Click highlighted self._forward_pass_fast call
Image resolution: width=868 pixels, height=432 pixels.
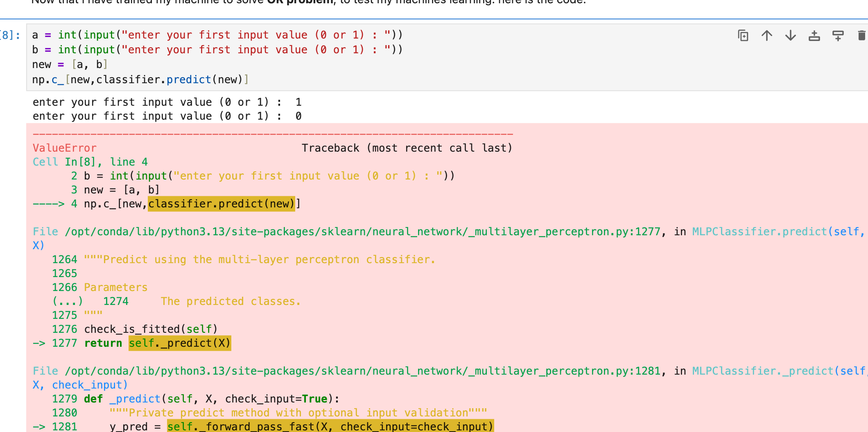pyautogui.click(x=330, y=426)
